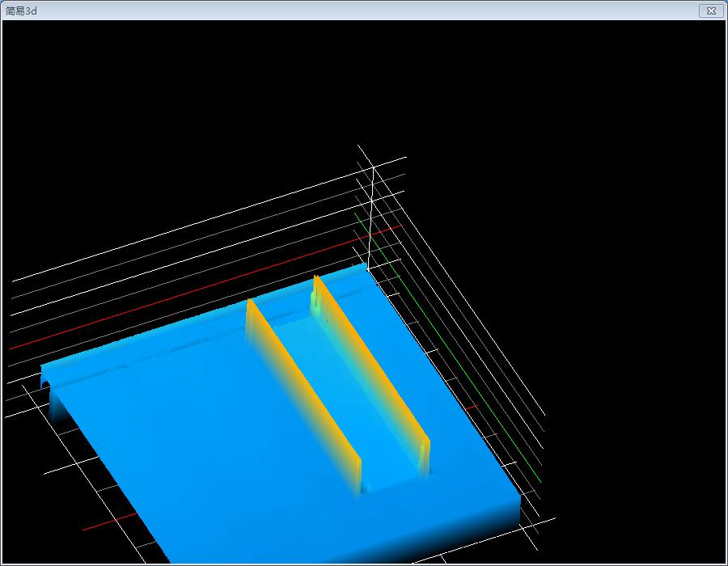Click the topmost white grid line

[x=202, y=220]
